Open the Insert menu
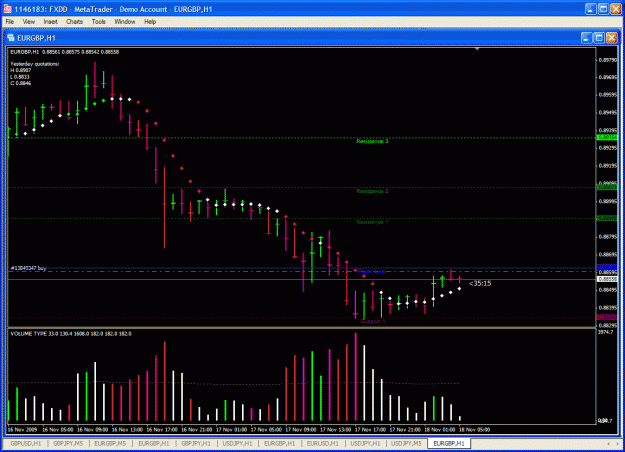This screenshot has height=452, width=625. click(51, 22)
